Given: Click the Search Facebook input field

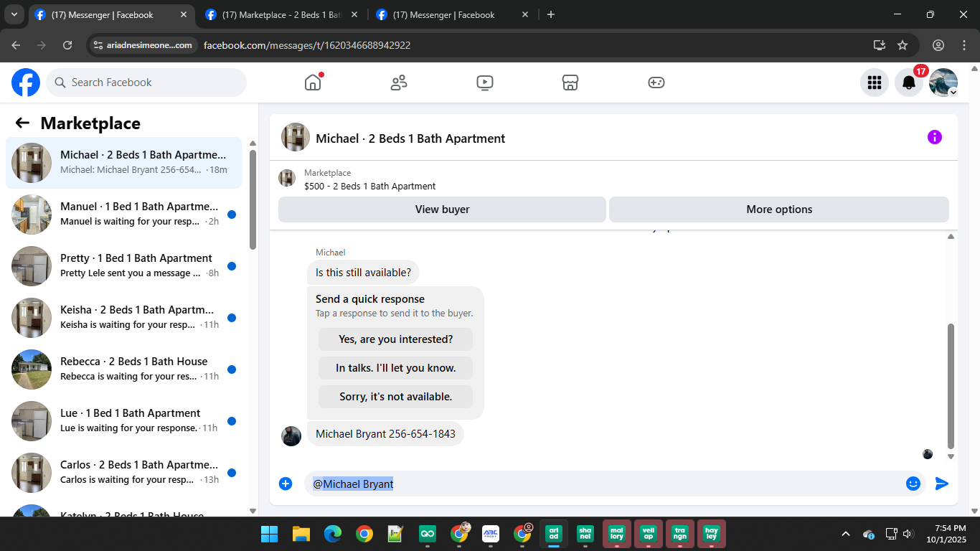Looking at the screenshot, I should coord(146,83).
